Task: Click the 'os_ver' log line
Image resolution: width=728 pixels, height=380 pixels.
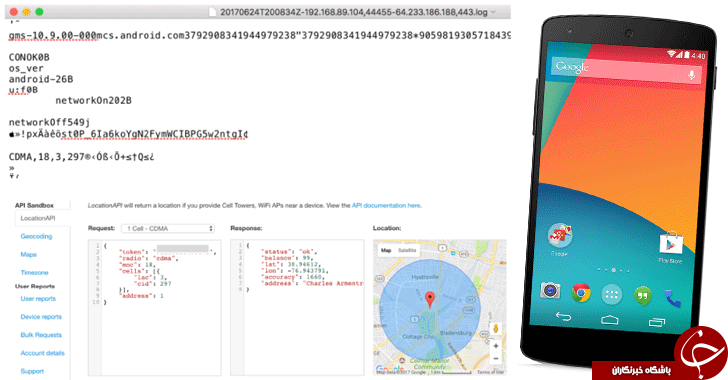Action: pos(26,68)
